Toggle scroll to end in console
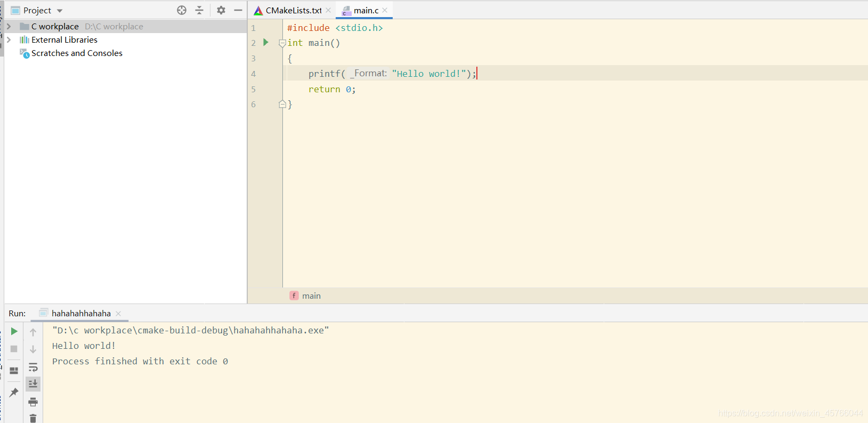The image size is (868, 423). point(33,384)
